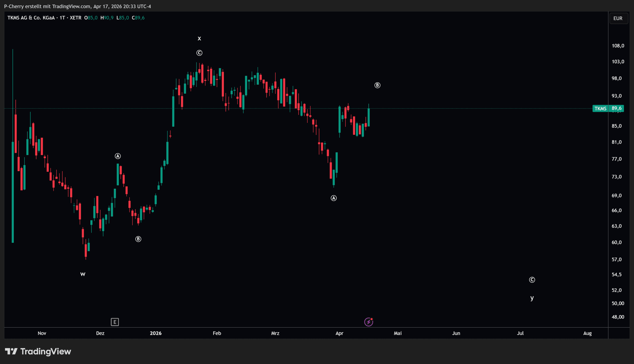The width and height of the screenshot is (634, 364).
Task: Click the TradingView logo icon
Action: (x=11, y=351)
